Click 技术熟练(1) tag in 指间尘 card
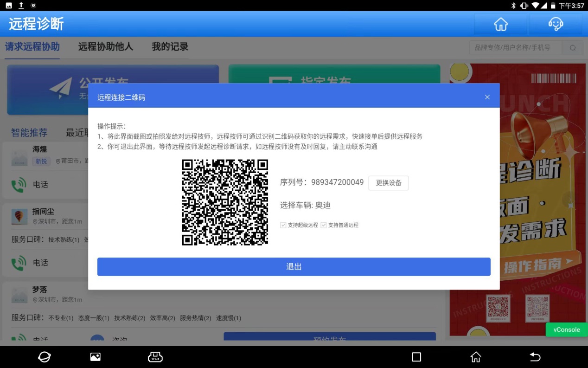The height and width of the screenshot is (368, 588). [x=64, y=240]
